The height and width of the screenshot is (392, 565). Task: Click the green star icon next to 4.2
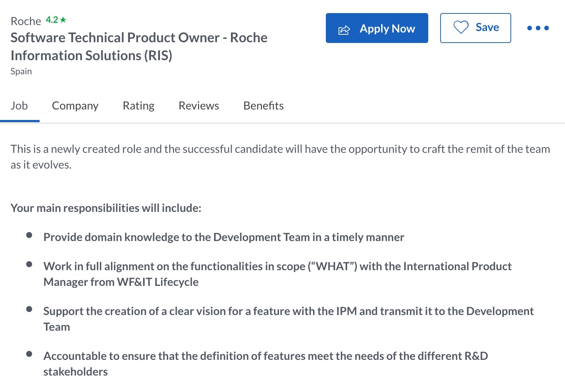(x=63, y=19)
